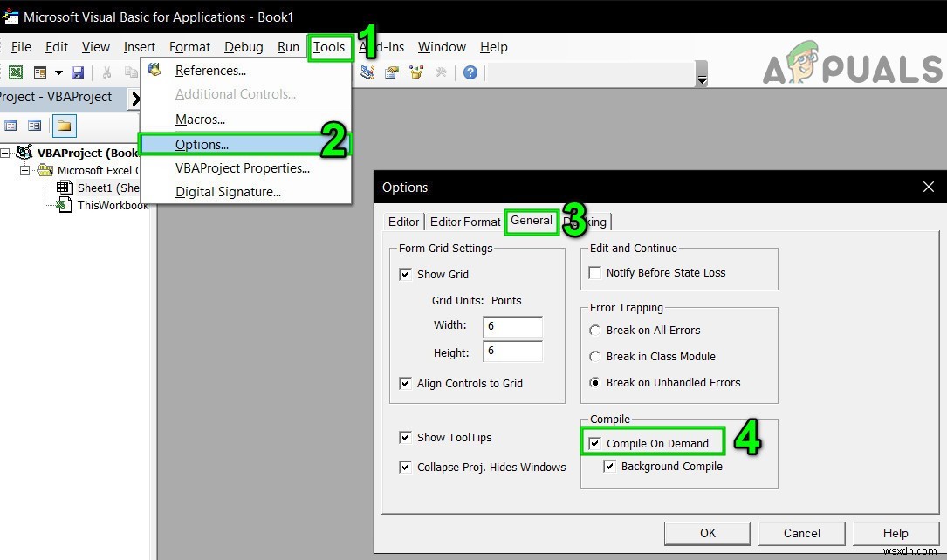
Task: Click the grid Width input field
Action: click(x=512, y=326)
